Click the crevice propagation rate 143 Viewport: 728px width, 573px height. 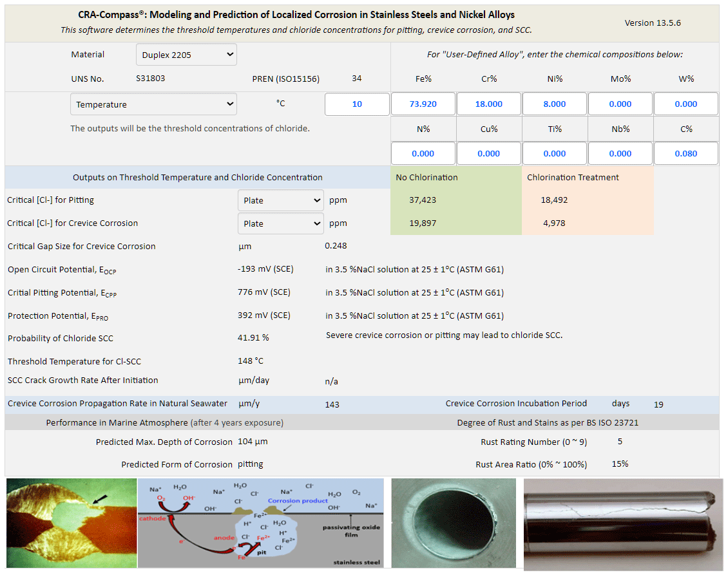click(332, 404)
